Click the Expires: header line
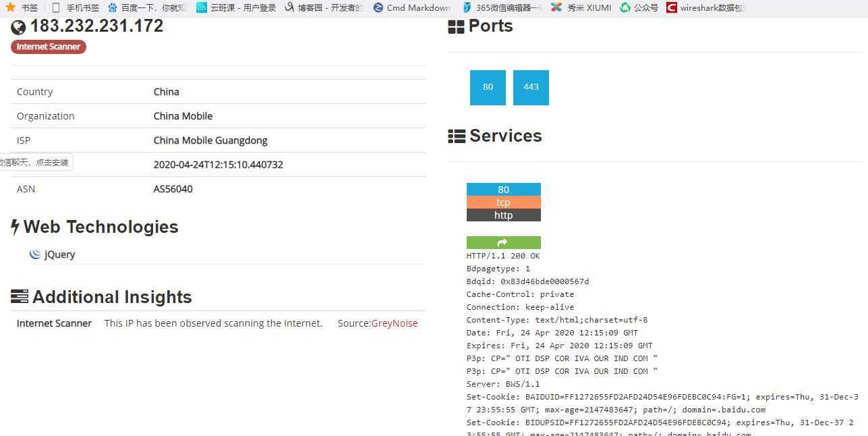The image size is (868, 436). pos(559,346)
